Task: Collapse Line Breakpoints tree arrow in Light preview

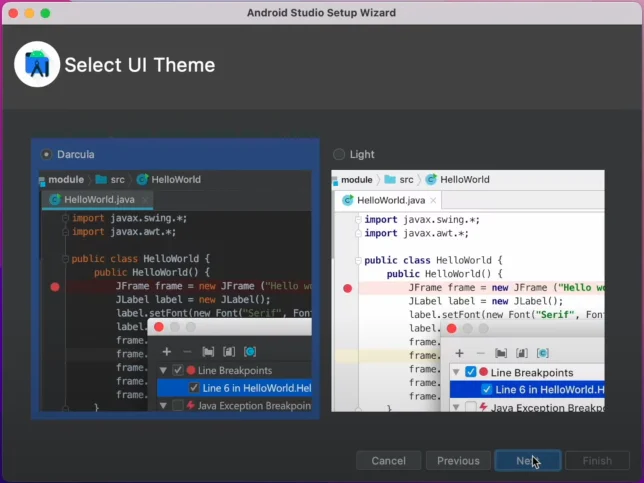Action: (x=456, y=372)
